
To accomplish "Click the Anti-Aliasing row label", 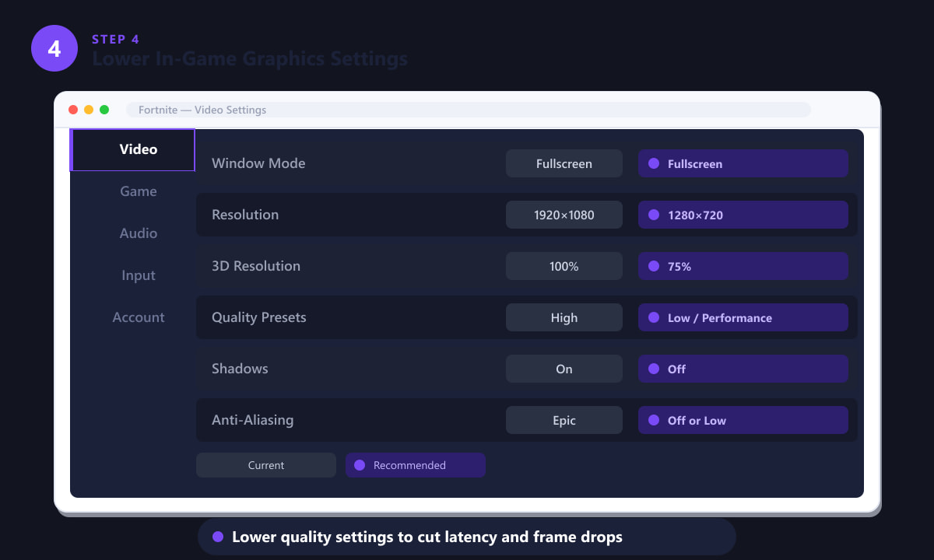I will click(253, 420).
